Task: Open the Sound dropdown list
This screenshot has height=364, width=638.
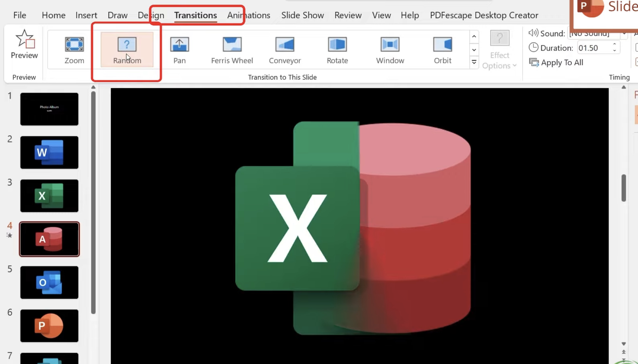Action: pos(623,33)
